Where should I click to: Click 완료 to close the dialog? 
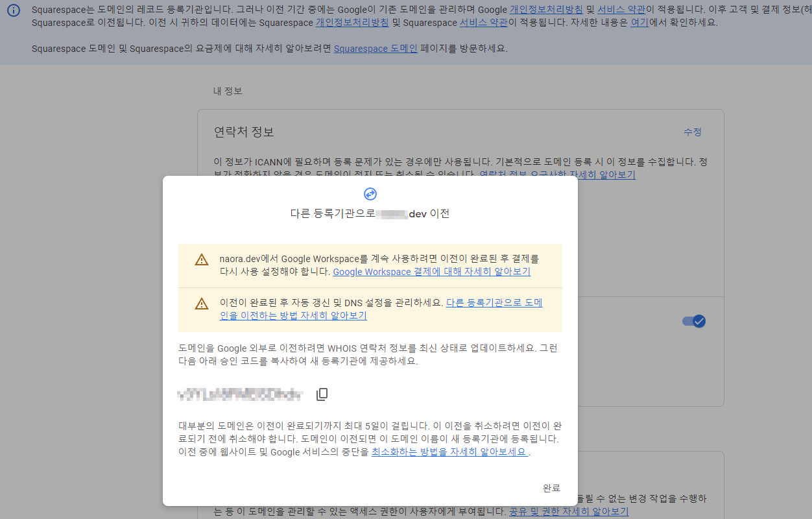click(x=551, y=488)
